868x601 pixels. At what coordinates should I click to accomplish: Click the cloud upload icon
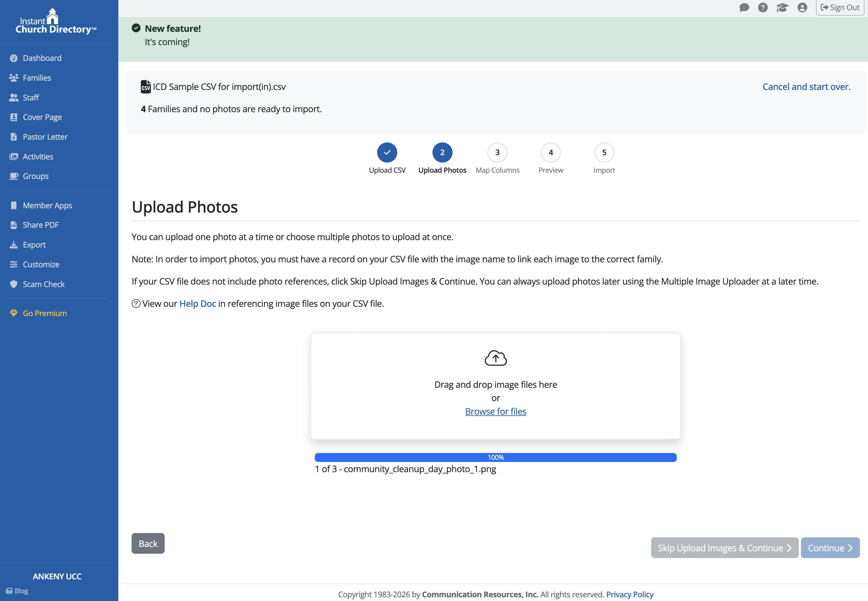pyautogui.click(x=495, y=358)
